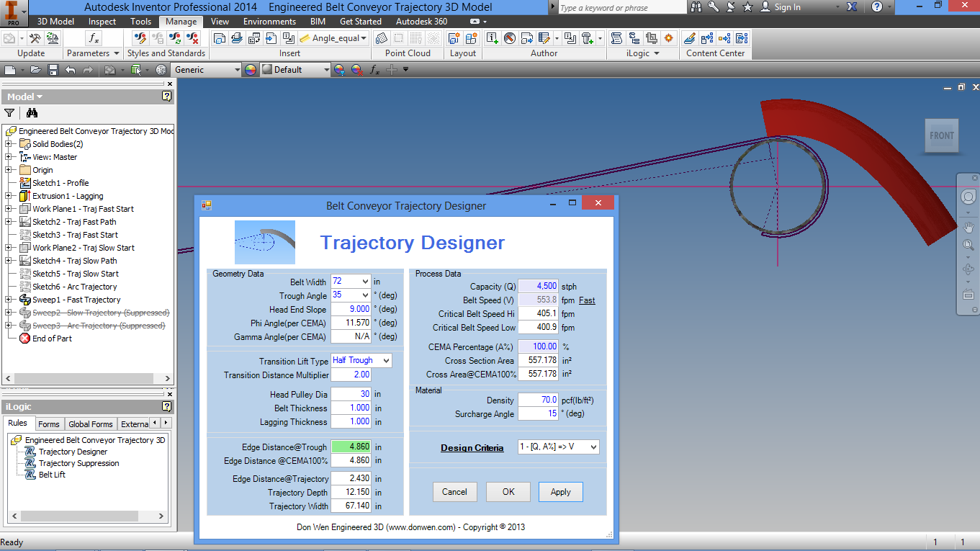Expand the Extrusion1 - Lagging node
The height and width of the screenshot is (551, 980).
pos(9,196)
